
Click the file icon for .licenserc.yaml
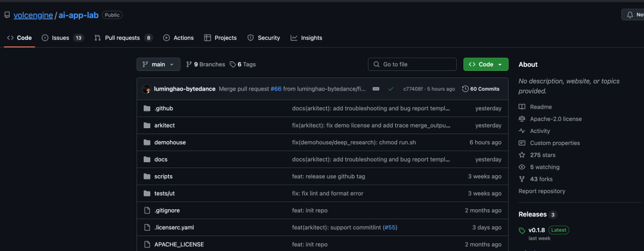pyautogui.click(x=147, y=227)
